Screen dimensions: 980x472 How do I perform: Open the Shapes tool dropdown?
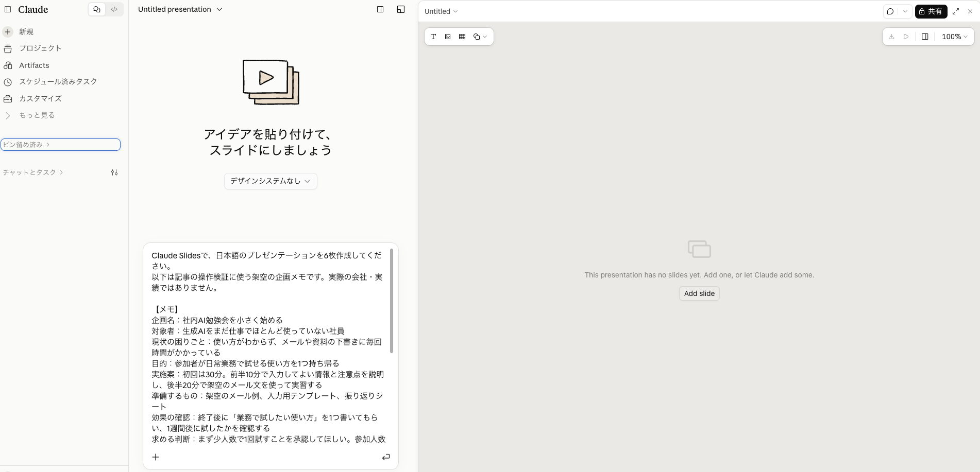tap(480, 37)
